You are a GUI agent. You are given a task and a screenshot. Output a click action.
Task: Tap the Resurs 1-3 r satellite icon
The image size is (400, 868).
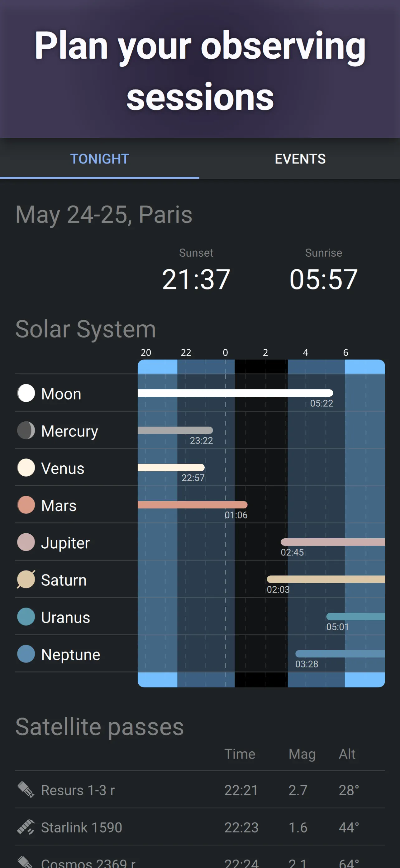tap(26, 790)
